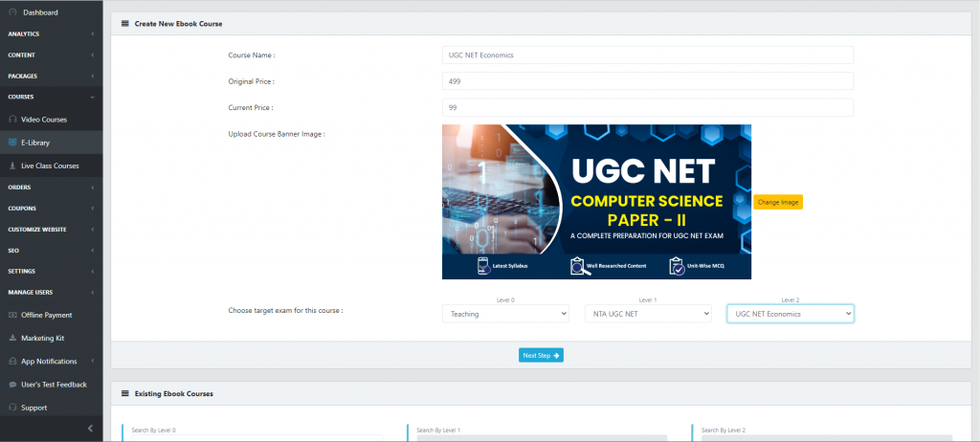
Task: Expand the SEO menu section
Action: pos(52,250)
